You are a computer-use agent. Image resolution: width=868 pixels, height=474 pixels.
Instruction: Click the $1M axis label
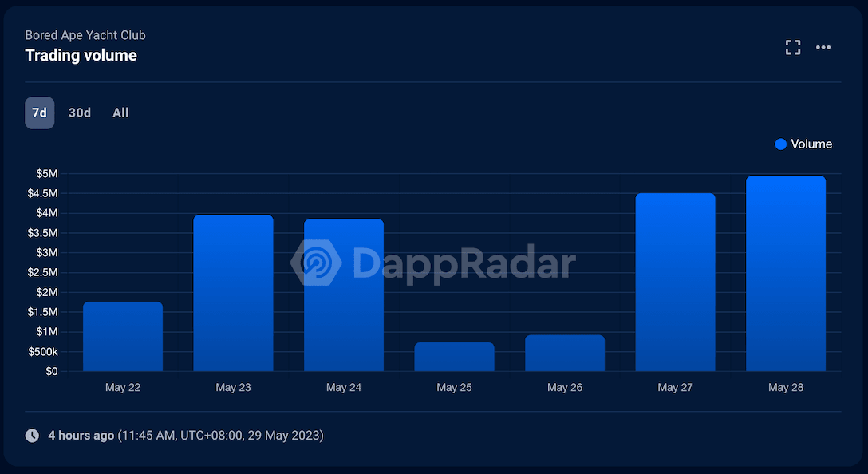(x=46, y=332)
